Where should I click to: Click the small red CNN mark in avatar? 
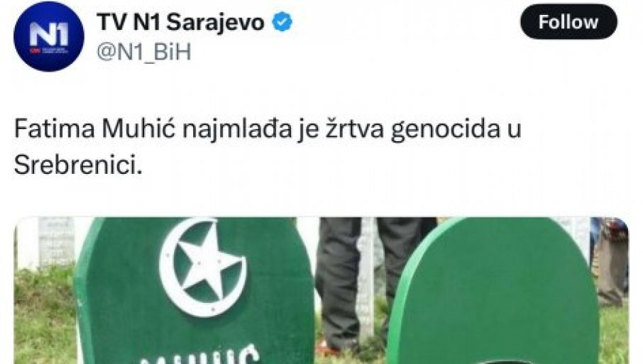(x=31, y=50)
